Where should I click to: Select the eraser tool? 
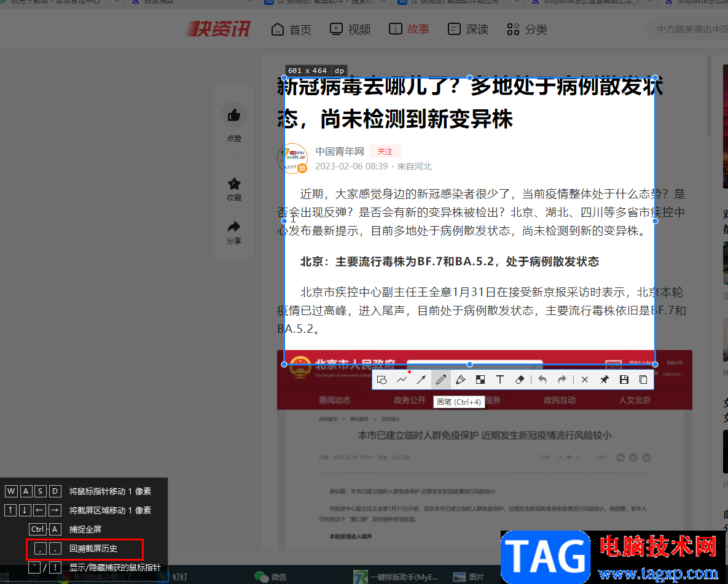click(520, 380)
